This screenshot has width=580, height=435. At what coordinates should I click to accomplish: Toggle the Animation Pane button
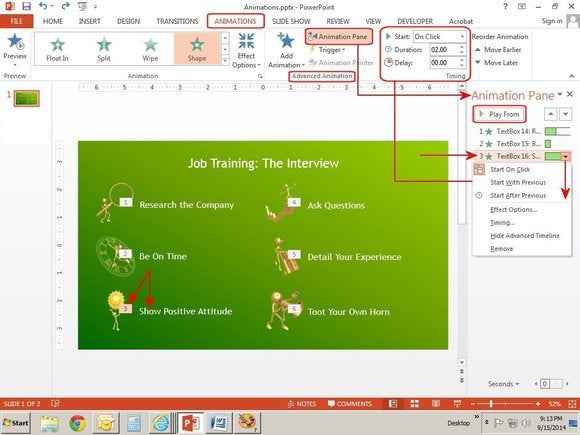(338, 37)
